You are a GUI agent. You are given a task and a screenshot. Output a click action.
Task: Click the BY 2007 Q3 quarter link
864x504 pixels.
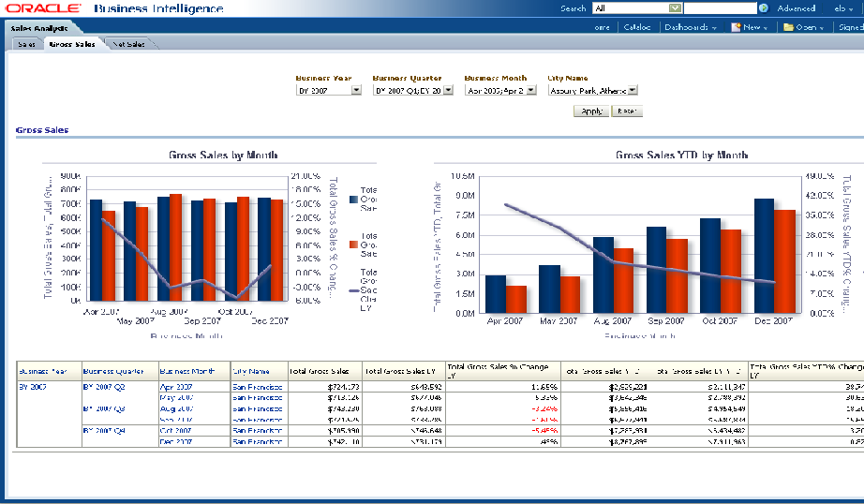tap(104, 408)
